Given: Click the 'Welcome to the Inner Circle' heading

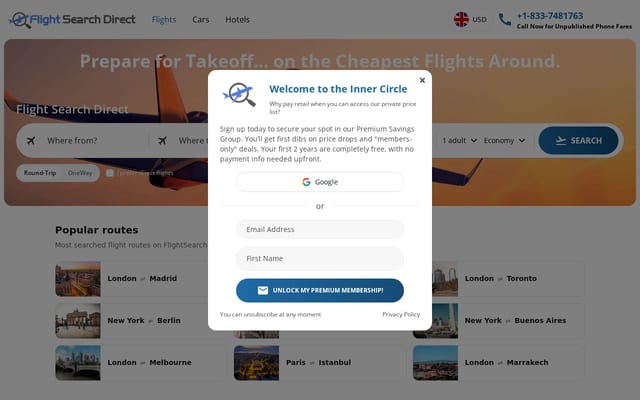Looking at the screenshot, I should [x=338, y=89].
